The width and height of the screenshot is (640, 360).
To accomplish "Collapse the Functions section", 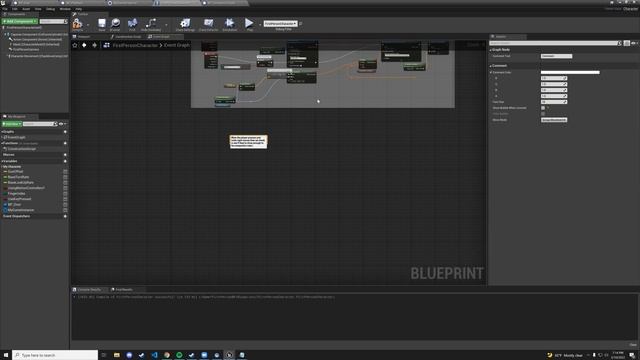I will pos(2,143).
